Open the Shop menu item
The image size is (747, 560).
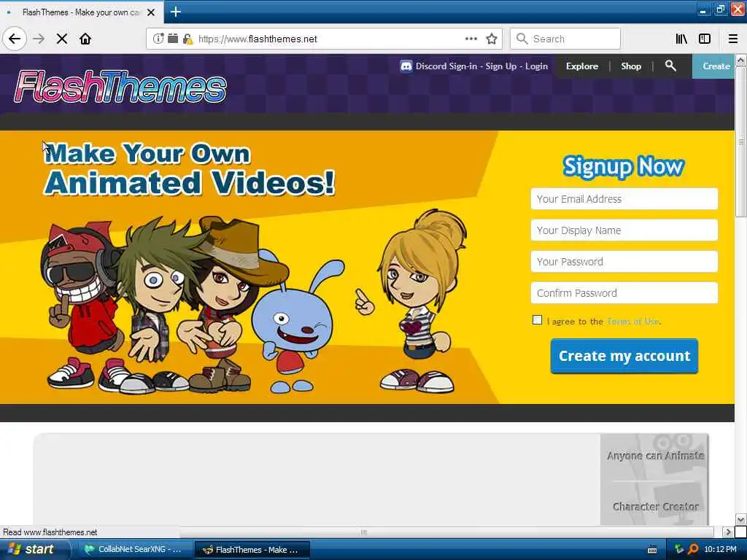coord(631,66)
